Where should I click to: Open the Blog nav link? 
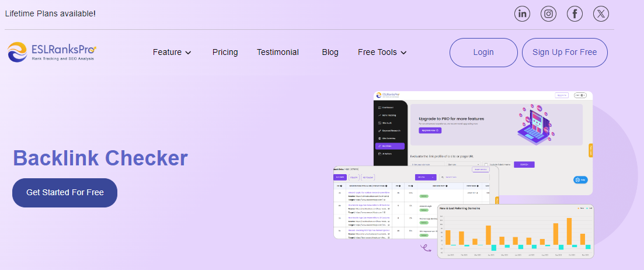330,52
